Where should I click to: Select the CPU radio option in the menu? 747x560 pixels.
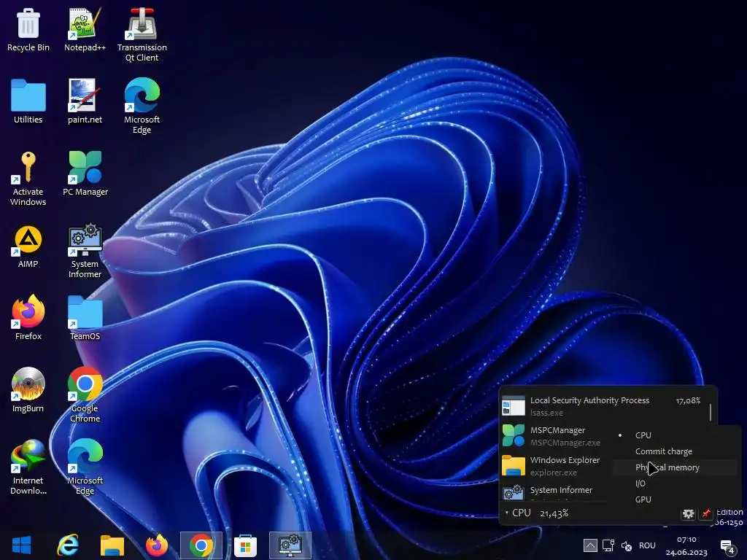pos(675,435)
